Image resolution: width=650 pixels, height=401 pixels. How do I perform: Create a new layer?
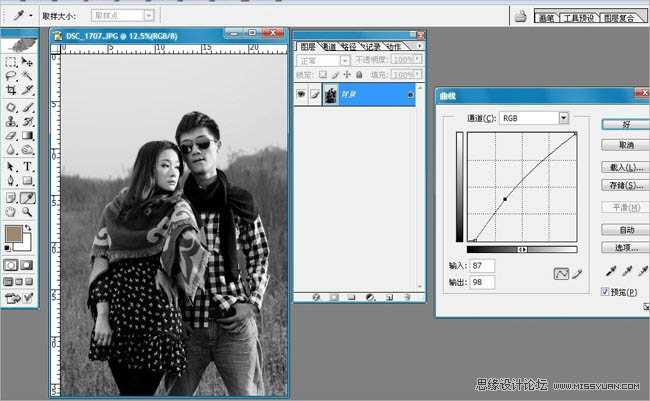(x=389, y=297)
